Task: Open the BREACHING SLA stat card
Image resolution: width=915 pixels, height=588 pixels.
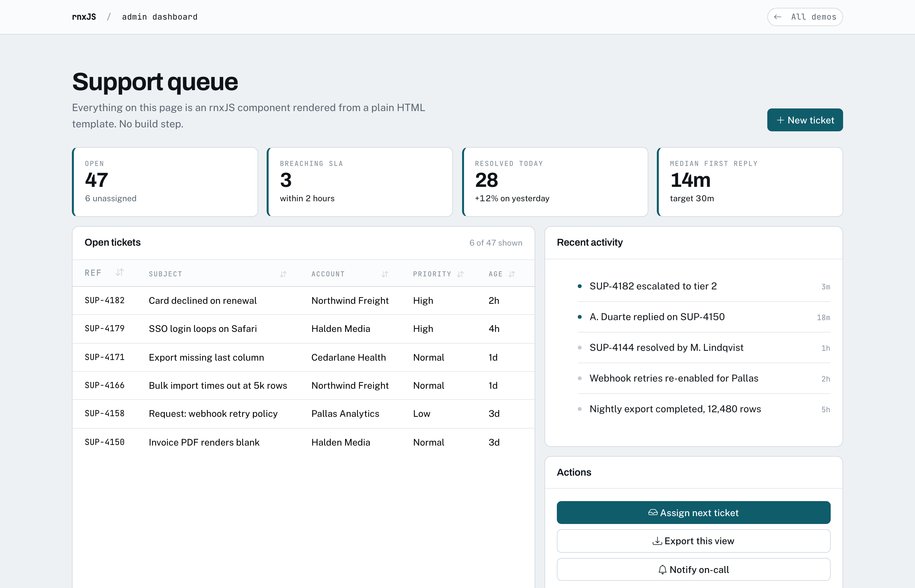Action: 360,182
